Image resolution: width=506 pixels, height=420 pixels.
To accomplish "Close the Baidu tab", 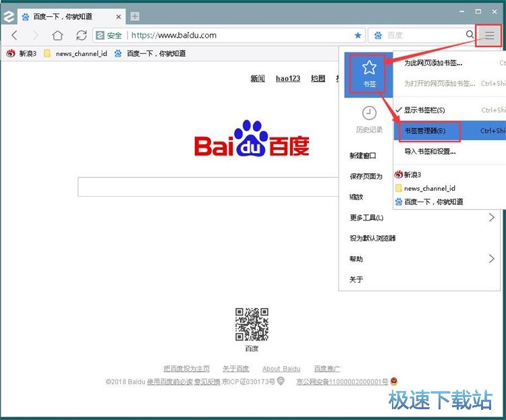I will 119,17.
